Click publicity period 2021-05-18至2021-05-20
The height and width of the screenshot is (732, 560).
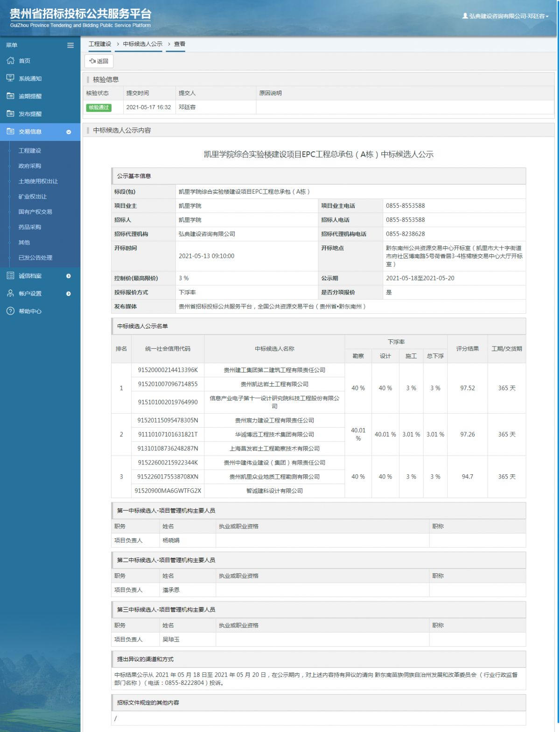(420, 278)
